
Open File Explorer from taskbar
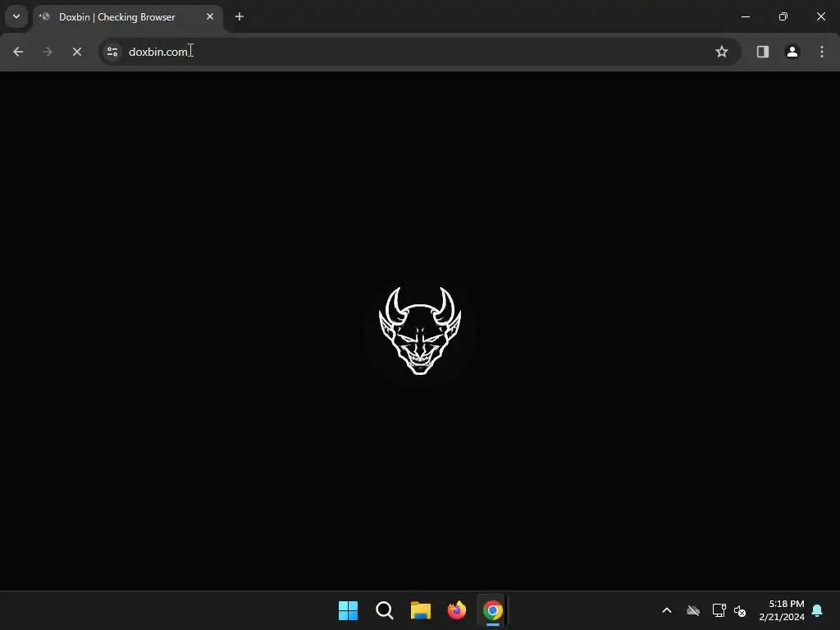[421, 610]
